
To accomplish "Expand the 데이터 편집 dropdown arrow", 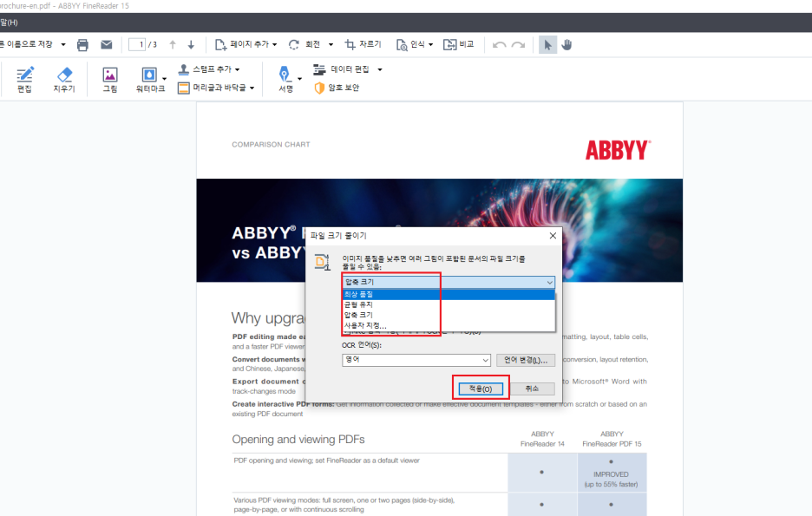I will tap(380, 69).
